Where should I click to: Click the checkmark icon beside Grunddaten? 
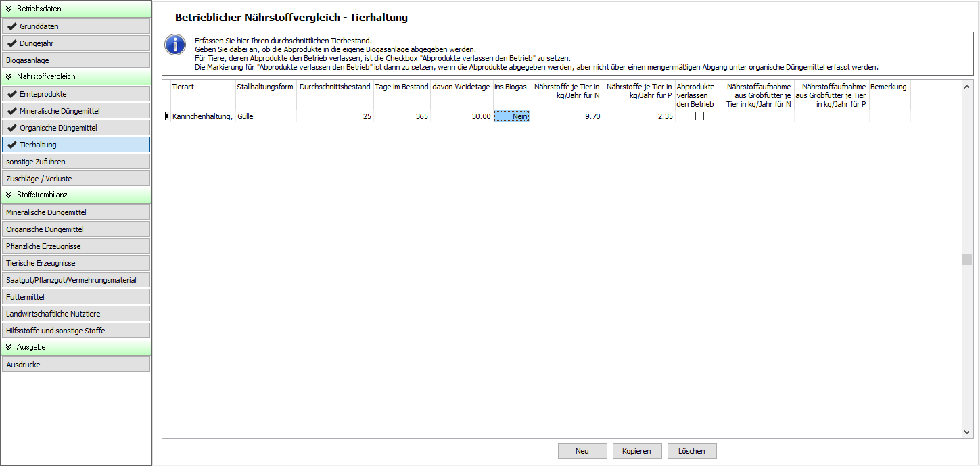[12, 26]
